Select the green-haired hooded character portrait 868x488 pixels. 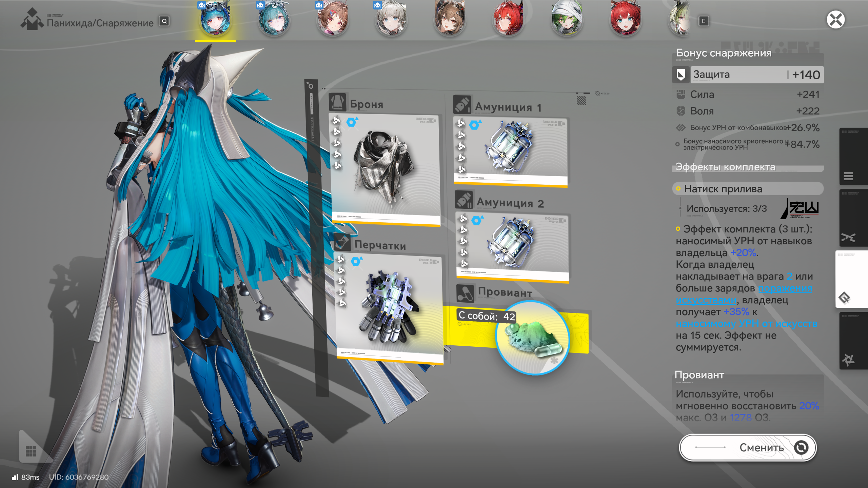[x=567, y=20]
